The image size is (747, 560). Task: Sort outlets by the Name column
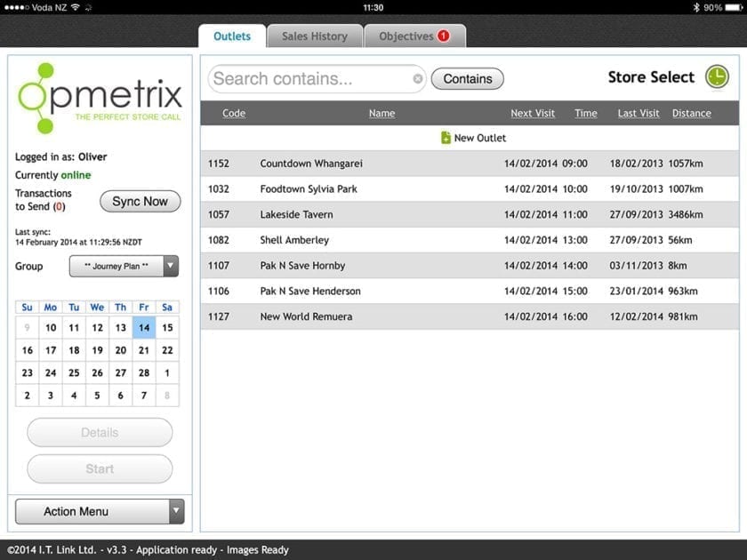[x=382, y=113]
